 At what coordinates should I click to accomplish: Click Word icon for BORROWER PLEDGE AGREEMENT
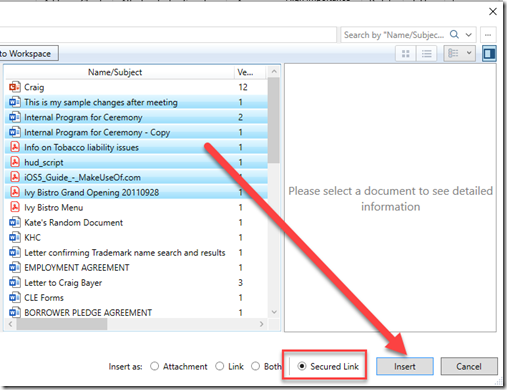tap(14, 312)
